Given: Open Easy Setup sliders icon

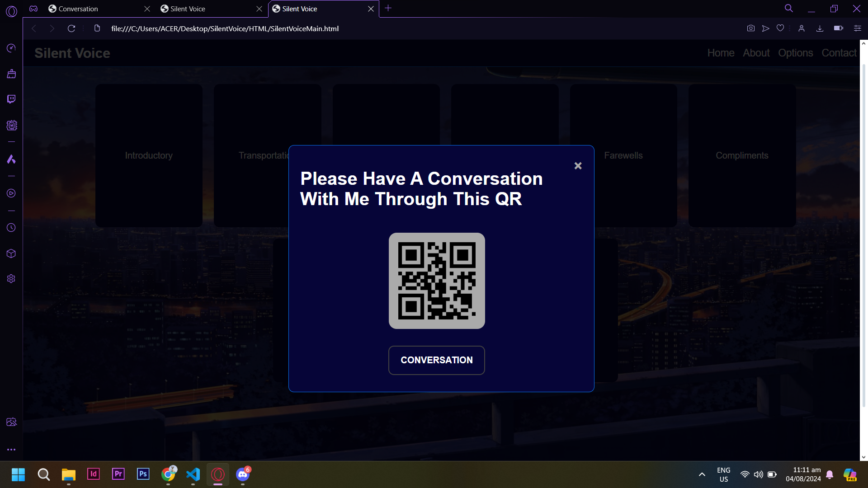Looking at the screenshot, I should [x=857, y=28].
